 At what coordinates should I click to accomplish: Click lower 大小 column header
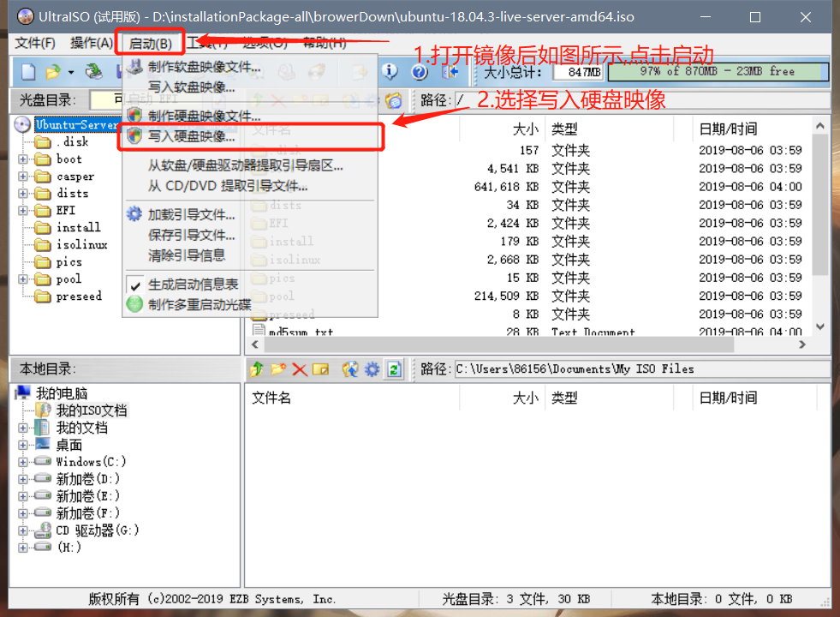(503, 398)
